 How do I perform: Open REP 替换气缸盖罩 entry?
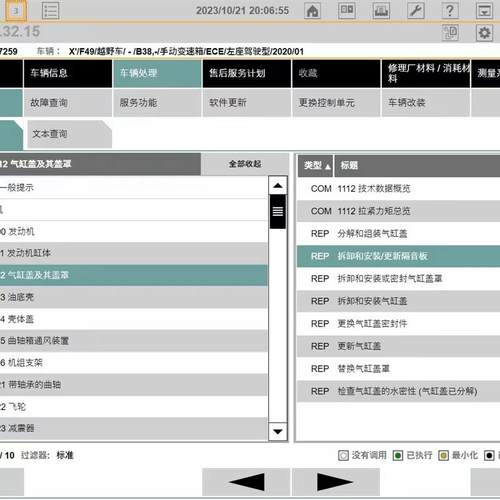(x=398, y=369)
